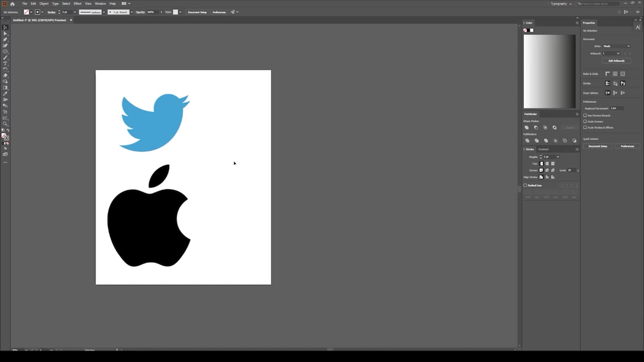Select the Paintbrush tool
Viewport: 644px width, 362px height.
[5, 58]
